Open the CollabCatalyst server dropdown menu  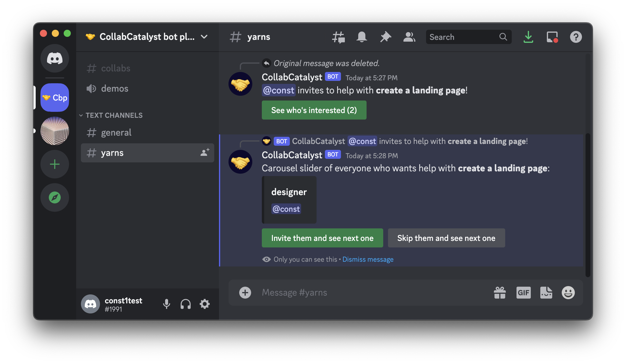point(204,37)
